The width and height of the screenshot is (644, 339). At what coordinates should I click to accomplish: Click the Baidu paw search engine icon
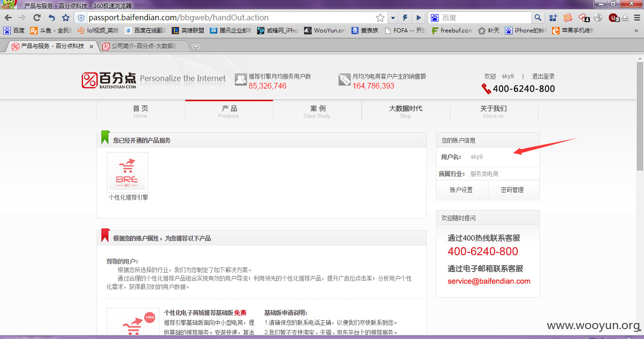(x=435, y=18)
